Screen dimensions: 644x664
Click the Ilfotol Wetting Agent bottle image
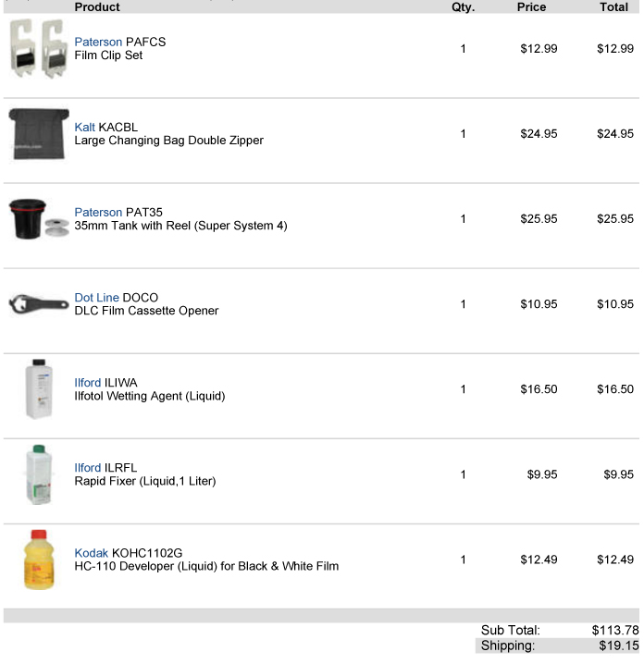(38, 389)
